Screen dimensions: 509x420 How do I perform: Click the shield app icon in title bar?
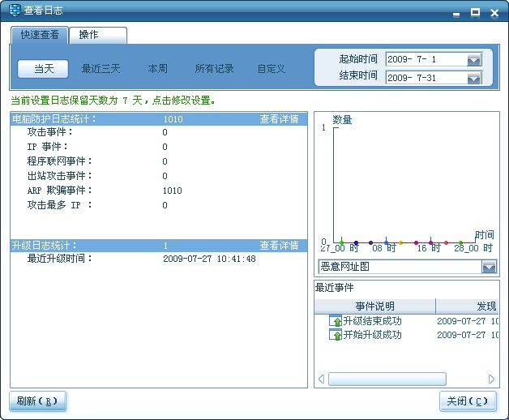[x=15, y=10]
